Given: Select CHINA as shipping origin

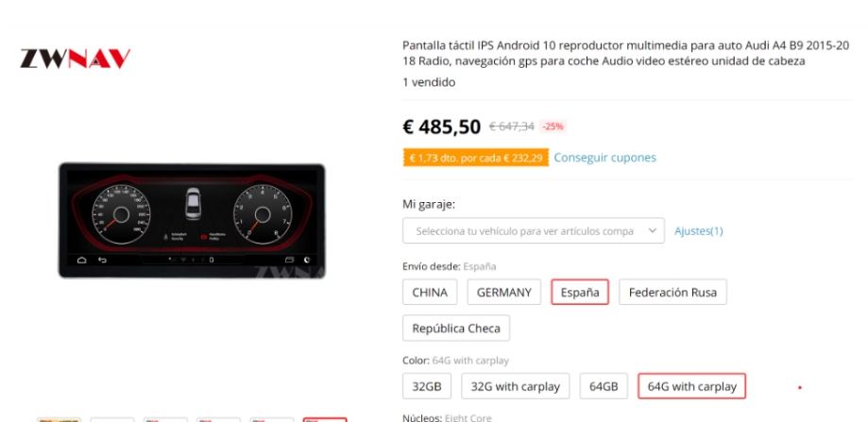Looking at the screenshot, I should click(430, 292).
